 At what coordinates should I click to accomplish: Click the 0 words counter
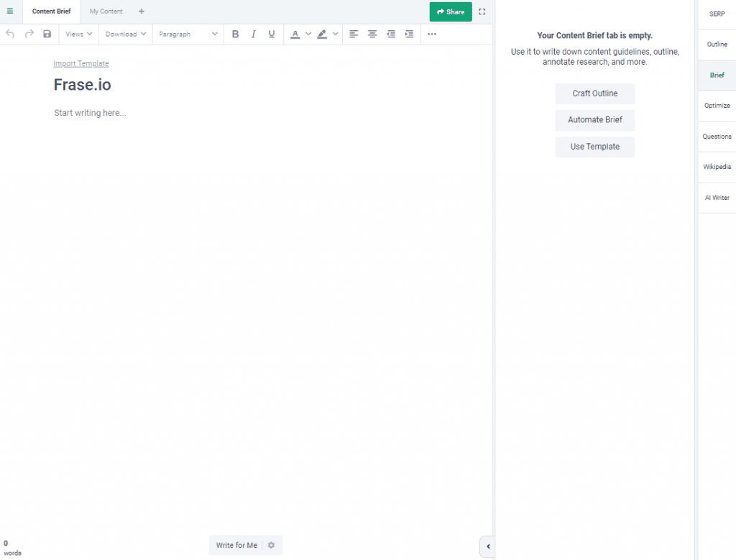click(12, 548)
